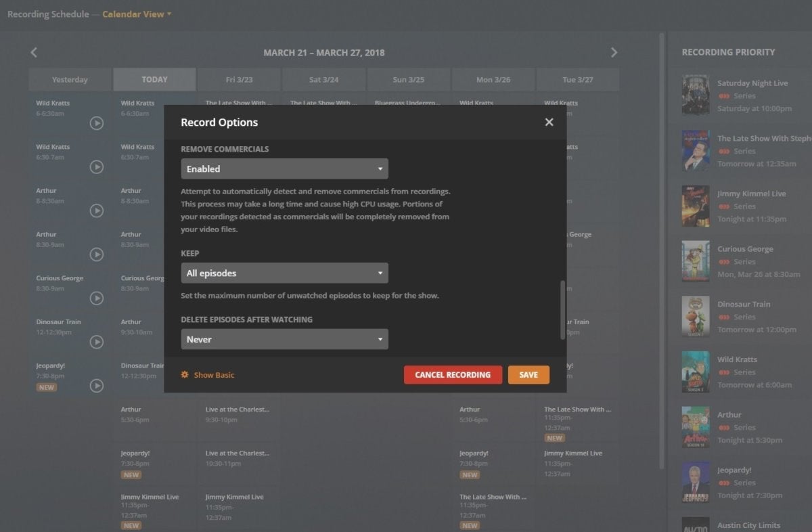The width and height of the screenshot is (812, 532).
Task: Open the Wild Kratts poster thumbnail
Action: click(696, 372)
